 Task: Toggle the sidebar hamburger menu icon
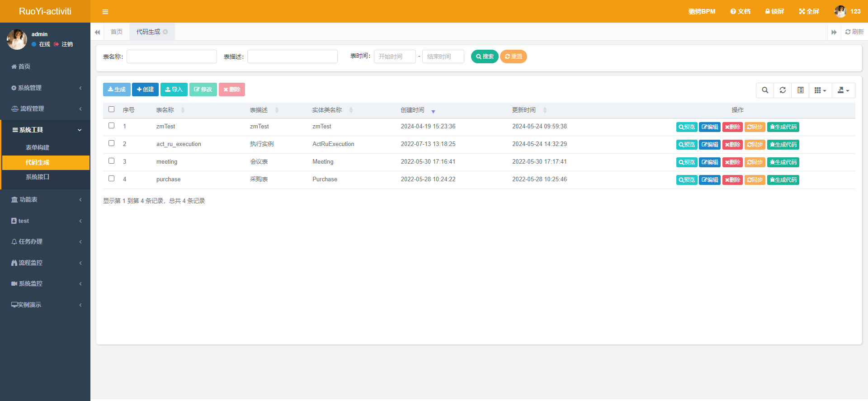click(105, 12)
